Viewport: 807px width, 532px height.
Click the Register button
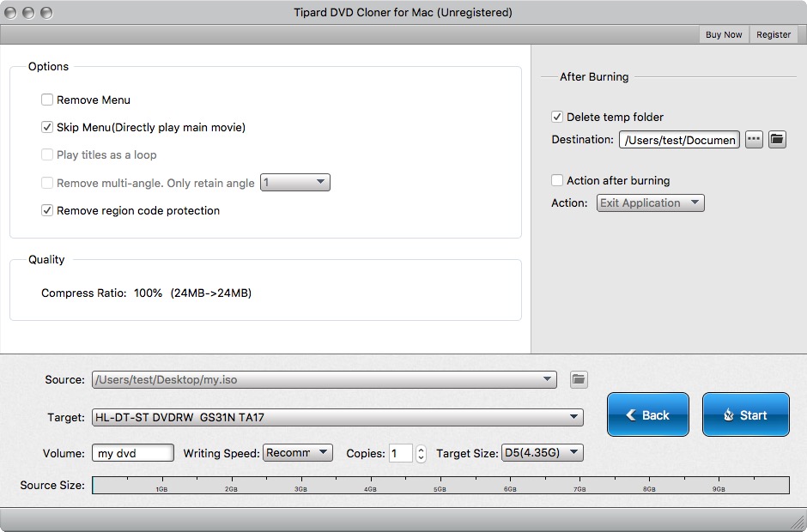click(x=774, y=34)
